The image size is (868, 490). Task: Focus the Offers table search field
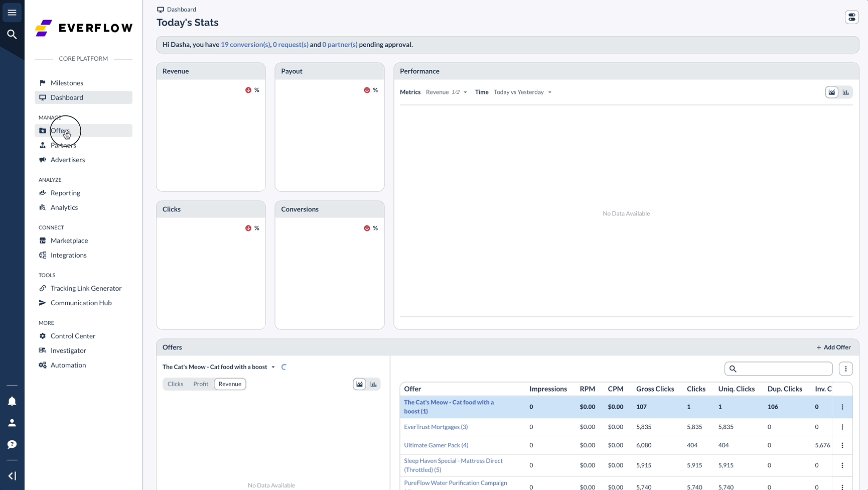(x=779, y=369)
